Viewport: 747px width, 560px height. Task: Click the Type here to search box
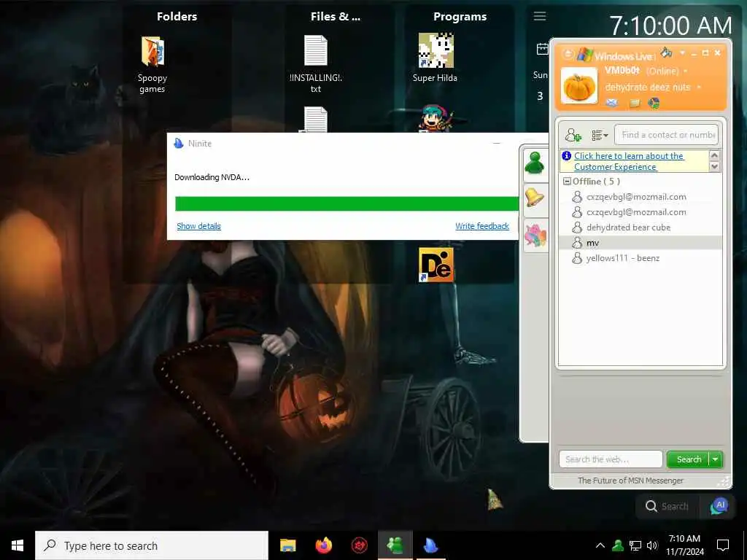tap(152, 545)
